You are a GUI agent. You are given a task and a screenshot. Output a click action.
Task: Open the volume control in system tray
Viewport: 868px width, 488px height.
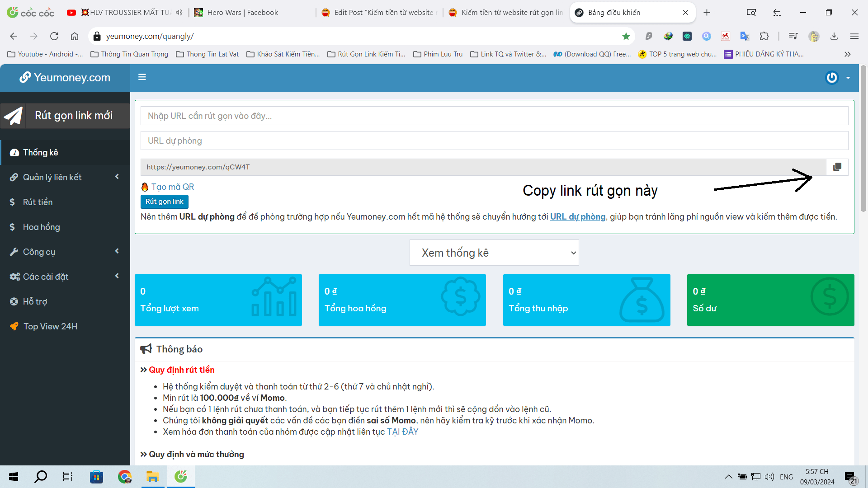click(x=769, y=477)
